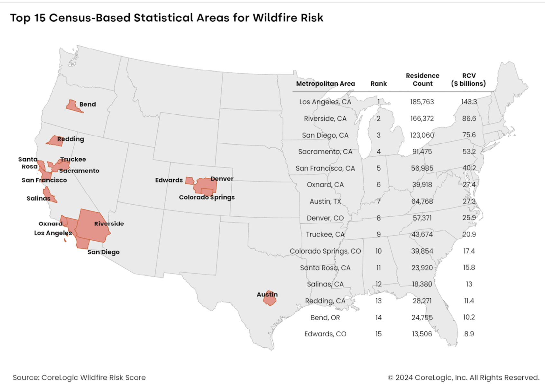Select the Austin shaded area in Texas
Image resolution: width=545 pixels, height=392 pixels.
pos(269,300)
